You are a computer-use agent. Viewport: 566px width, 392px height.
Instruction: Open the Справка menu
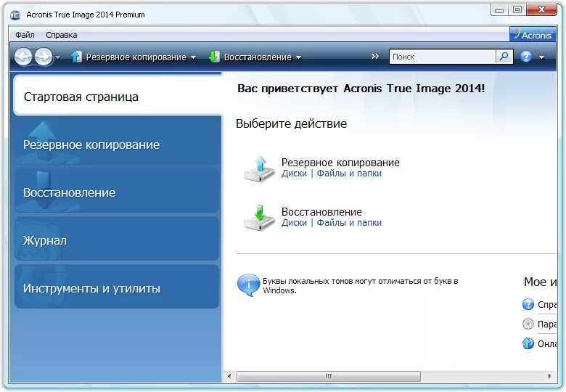pyautogui.click(x=62, y=35)
